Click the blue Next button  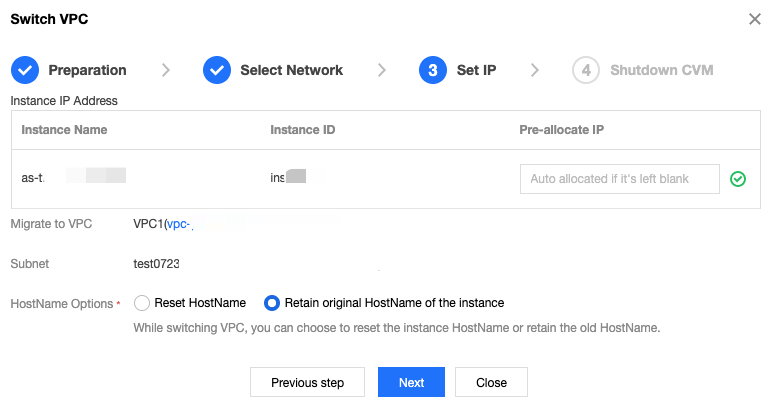click(411, 382)
